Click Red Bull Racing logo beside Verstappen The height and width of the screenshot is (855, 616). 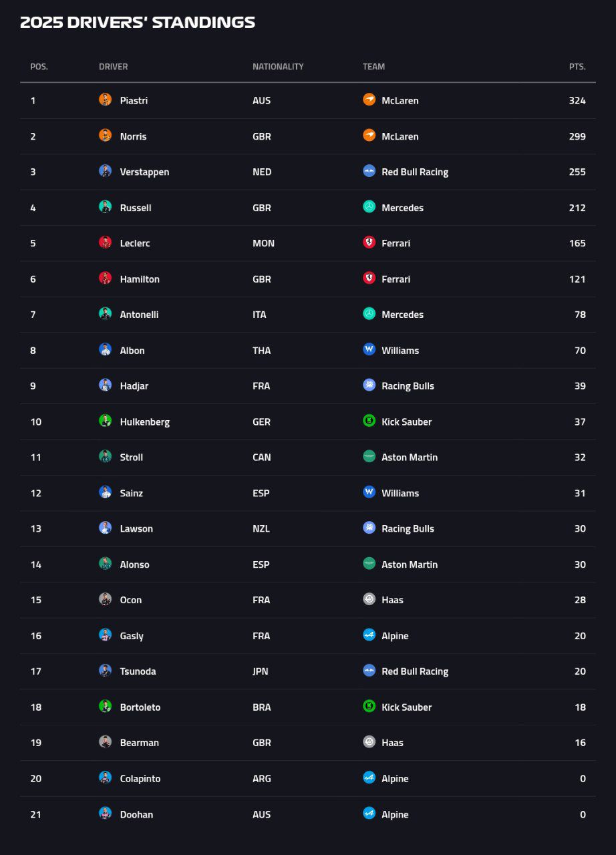point(369,171)
